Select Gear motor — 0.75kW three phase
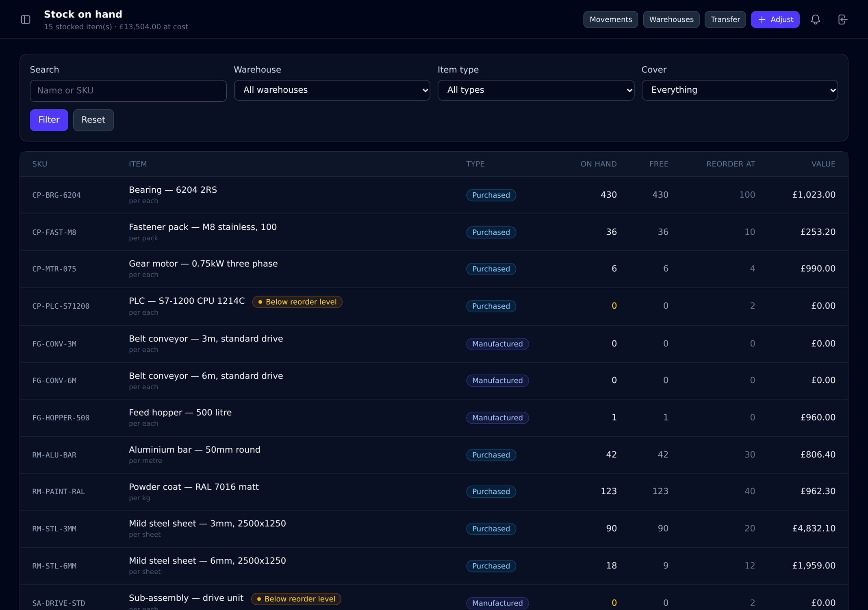Image resolution: width=868 pixels, height=610 pixels. coord(203,264)
